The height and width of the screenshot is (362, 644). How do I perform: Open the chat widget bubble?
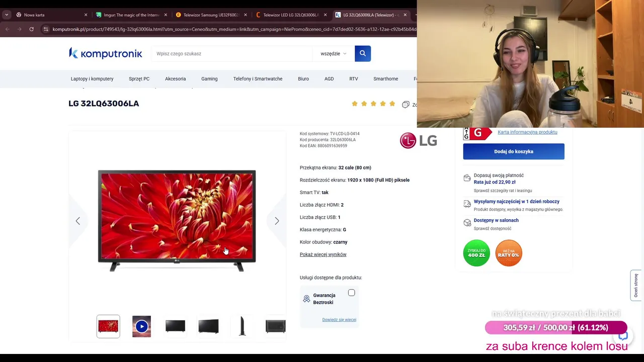click(x=623, y=336)
